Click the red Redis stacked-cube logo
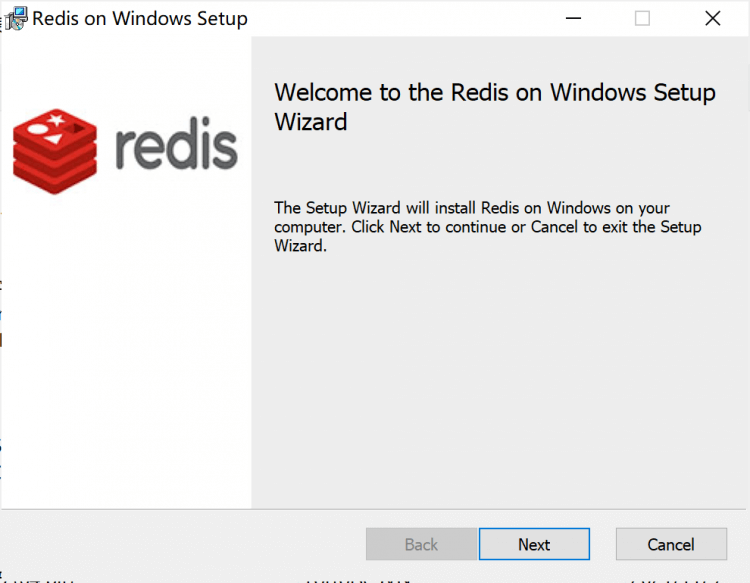The height and width of the screenshot is (583, 750). 55,150
